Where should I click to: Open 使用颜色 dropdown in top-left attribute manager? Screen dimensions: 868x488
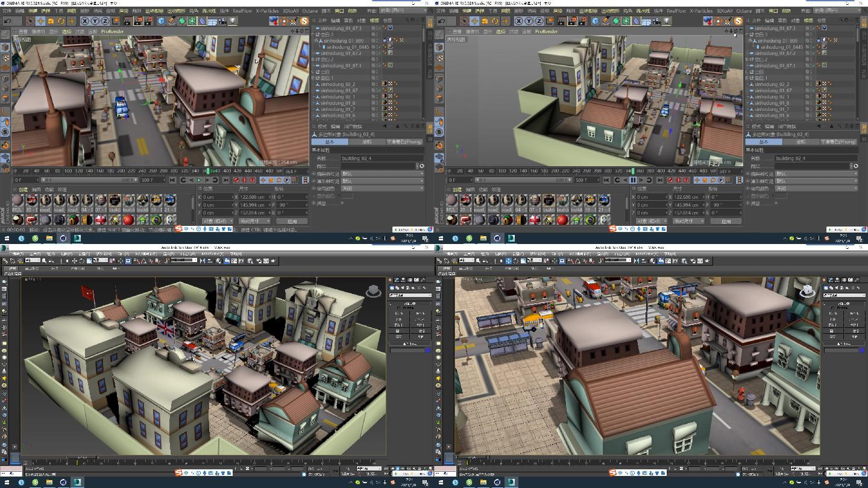[x=383, y=188]
